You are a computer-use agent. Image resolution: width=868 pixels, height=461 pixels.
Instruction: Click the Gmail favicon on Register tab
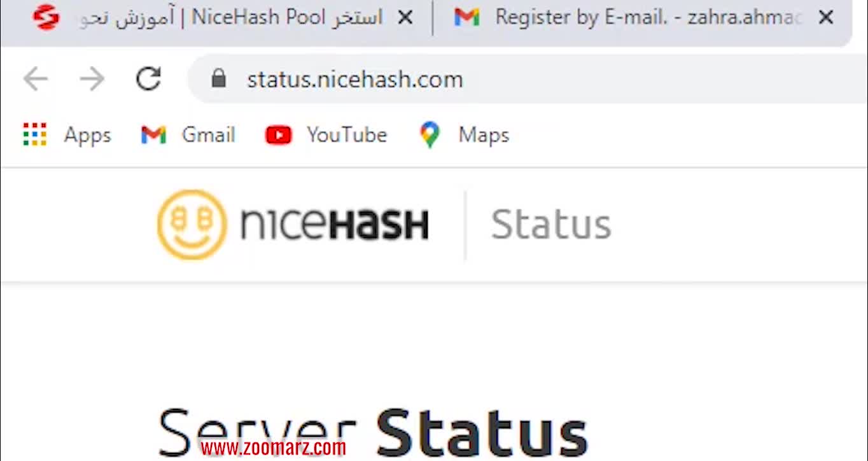pos(466,17)
